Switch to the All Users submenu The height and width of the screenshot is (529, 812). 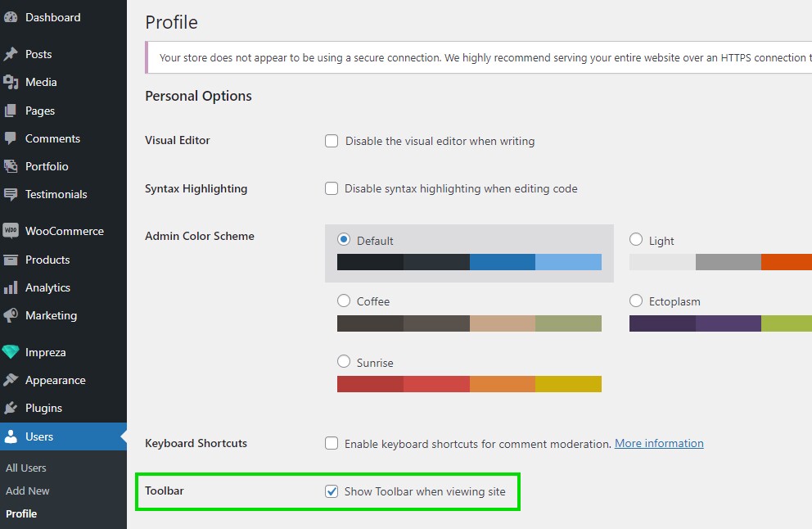click(25, 468)
